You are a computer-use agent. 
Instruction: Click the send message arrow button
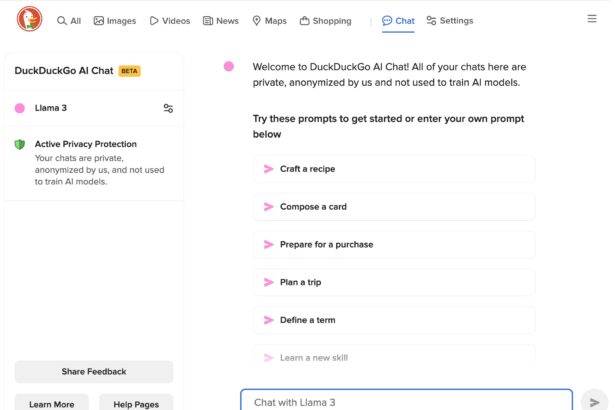[595, 401]
